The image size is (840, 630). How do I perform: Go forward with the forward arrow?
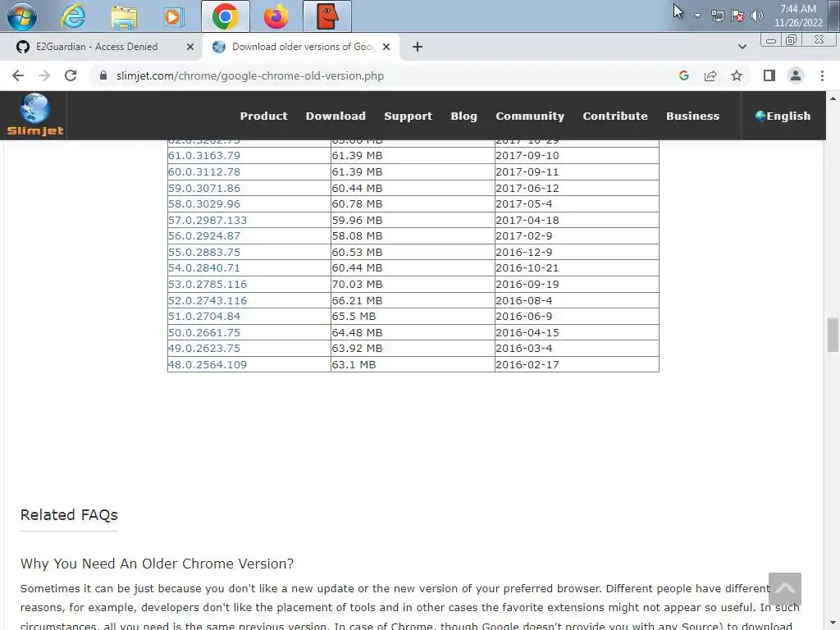coord(44,75)
